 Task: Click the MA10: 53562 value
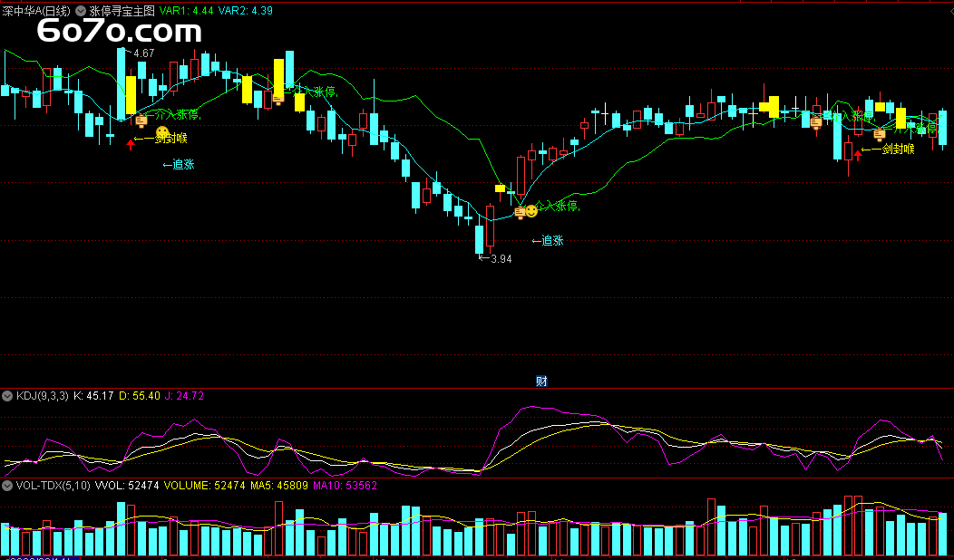tap(345, 486)
